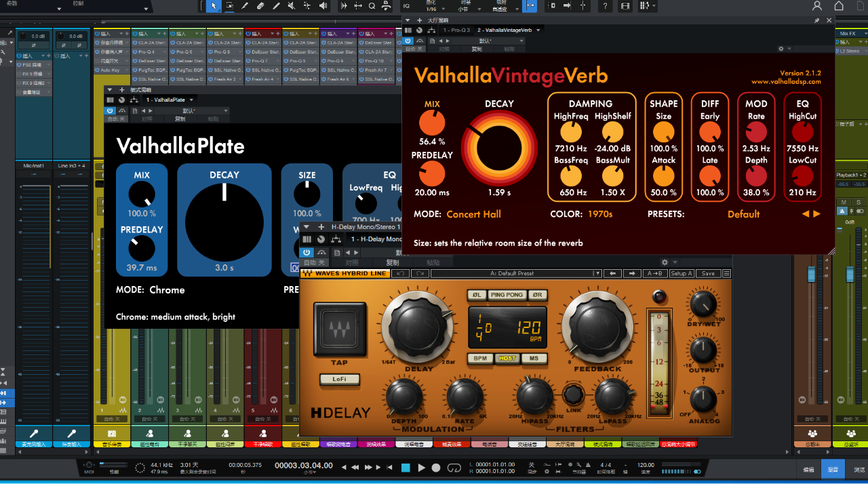Open the H-Delay Default Preset dropdown
The height and width of the screenshot is (488, 868).
click(515, 273)
